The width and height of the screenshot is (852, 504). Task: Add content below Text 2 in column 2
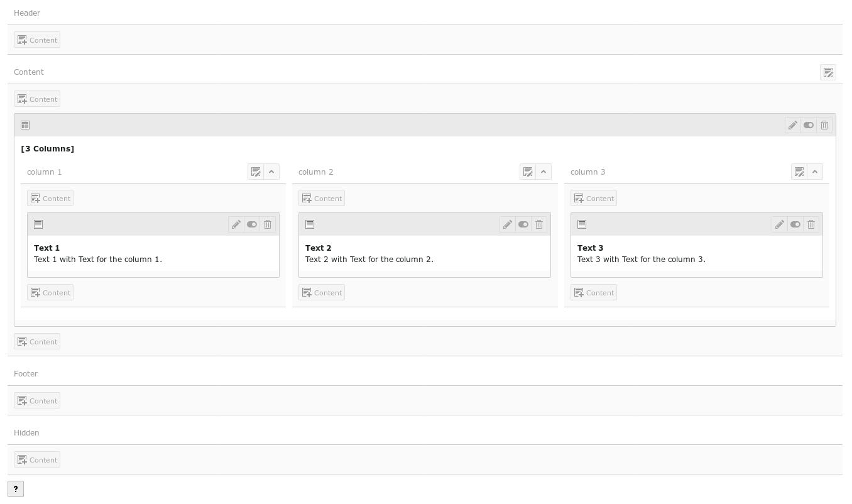click(322, 292)
